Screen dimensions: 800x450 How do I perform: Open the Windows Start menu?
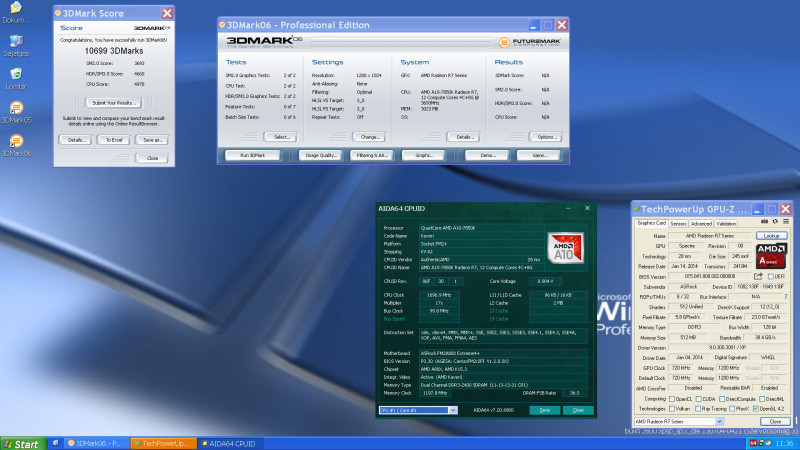tap(22, 444)
